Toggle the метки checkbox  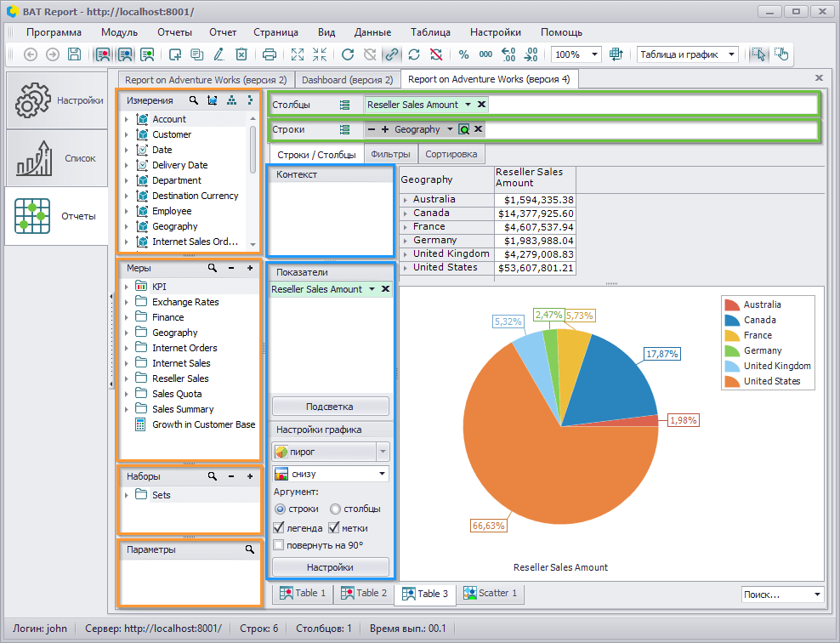(334, 528)
